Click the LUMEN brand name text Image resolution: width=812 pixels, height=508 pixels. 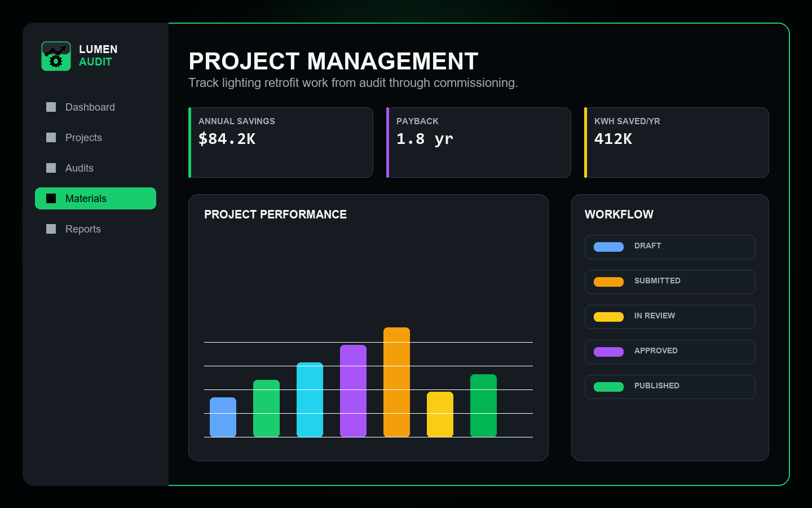coord(98,50)
